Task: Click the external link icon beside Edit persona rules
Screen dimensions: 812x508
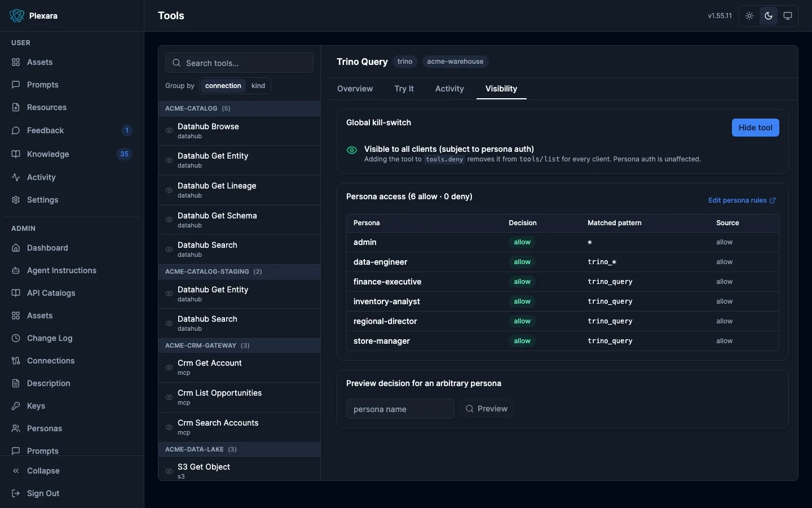Action: (773, 200)
